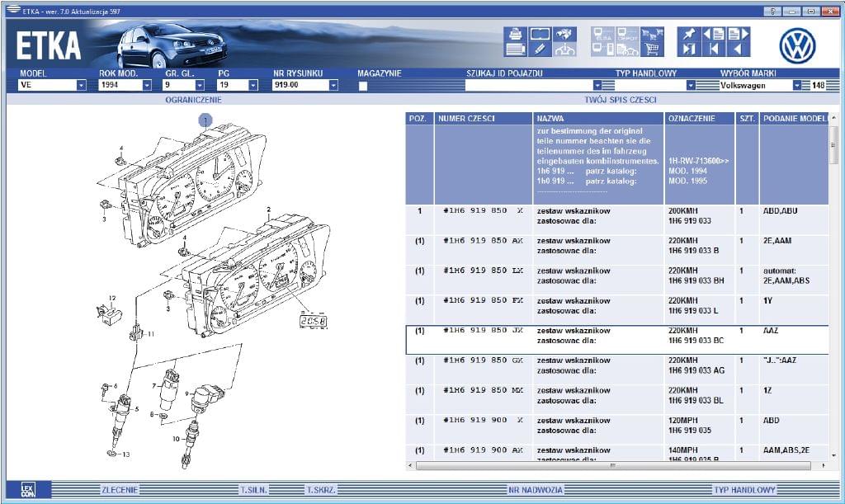Click the wide screen frame icon
Screen dimensions: 845x504
click(x=540, y=35)
